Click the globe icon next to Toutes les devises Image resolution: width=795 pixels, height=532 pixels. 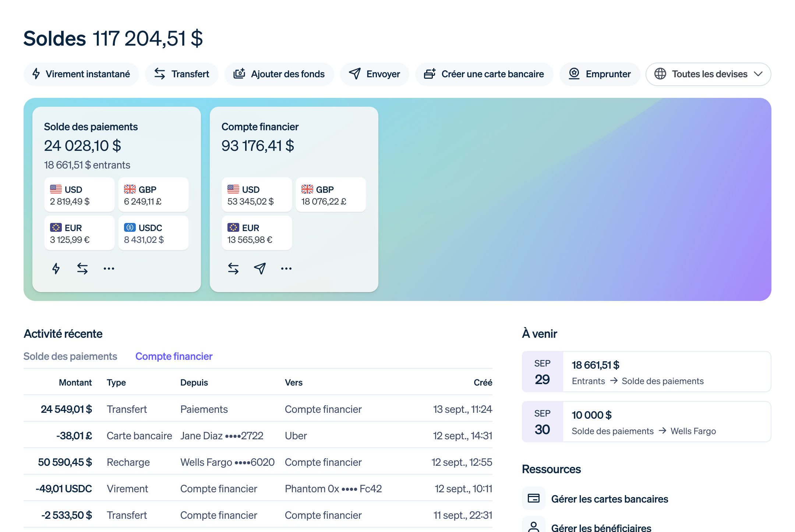point(661,74)
